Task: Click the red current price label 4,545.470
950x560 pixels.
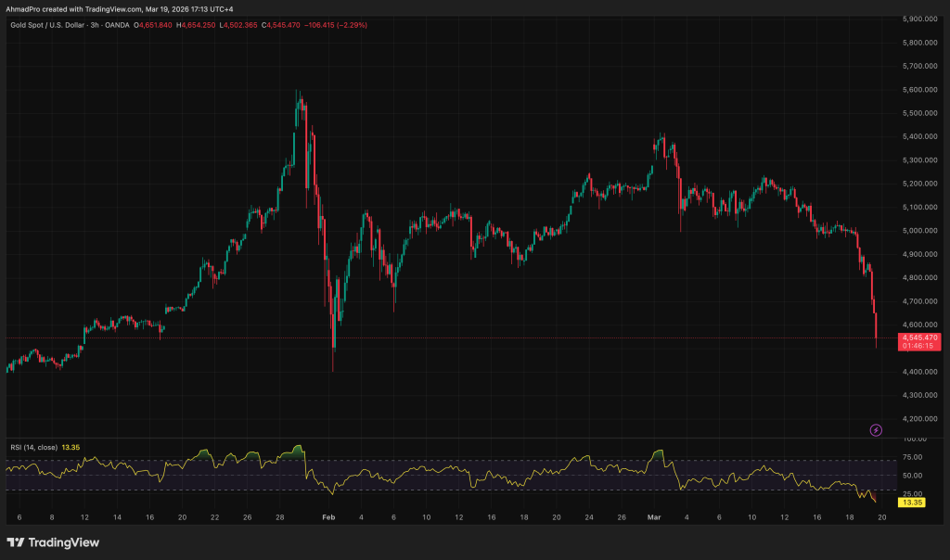Action: (920, 337)
